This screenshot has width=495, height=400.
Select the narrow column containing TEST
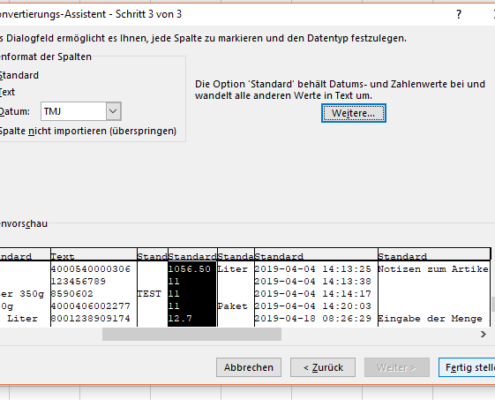click(x=152, y=287)
